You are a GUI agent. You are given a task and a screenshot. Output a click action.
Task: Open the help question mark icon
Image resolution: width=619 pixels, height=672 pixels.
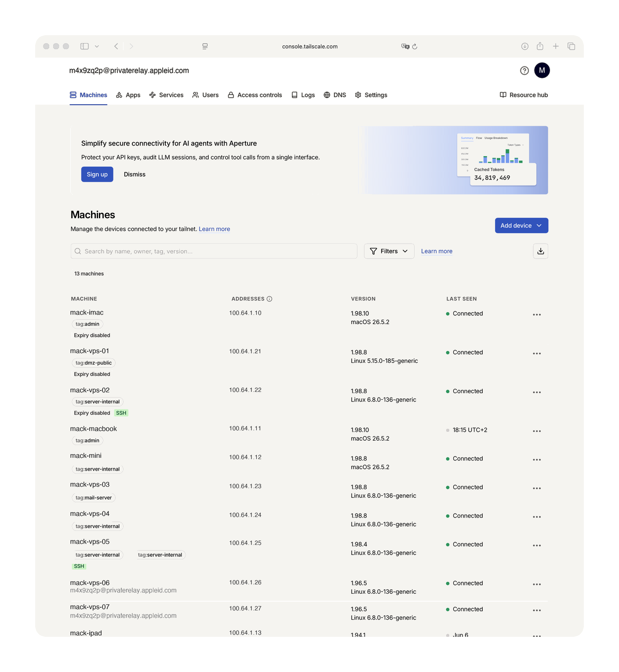(x=524, y=70)
